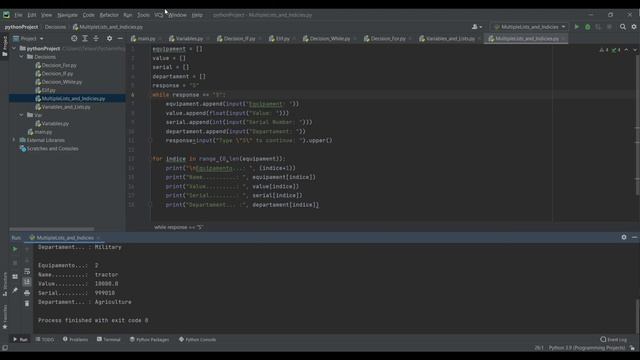Open Project panel options gear
The width and height of the screenshot is (640, 360).
(109, 38)
